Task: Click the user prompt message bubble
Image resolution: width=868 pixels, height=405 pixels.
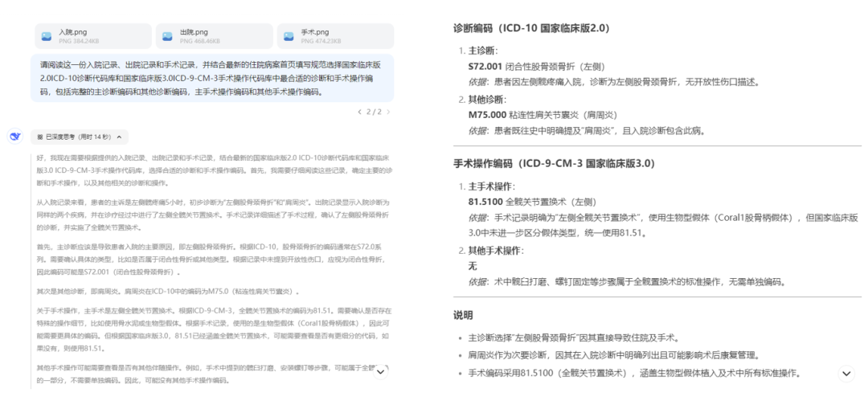Action: point(212,78)
